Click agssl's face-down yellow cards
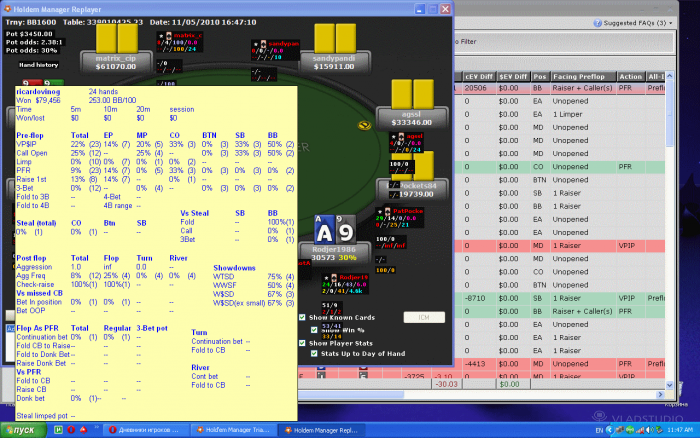700x438 pixels. point(412,94)
